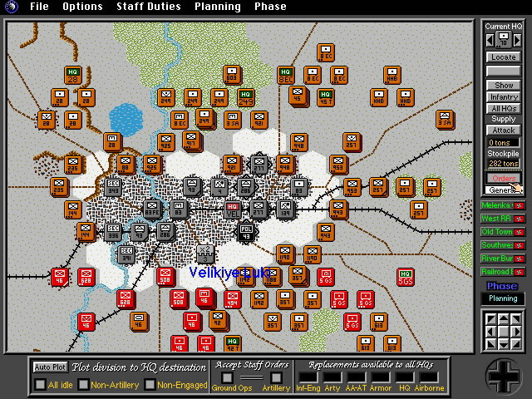Click the Planning phase indicator

tap(503, 298)
